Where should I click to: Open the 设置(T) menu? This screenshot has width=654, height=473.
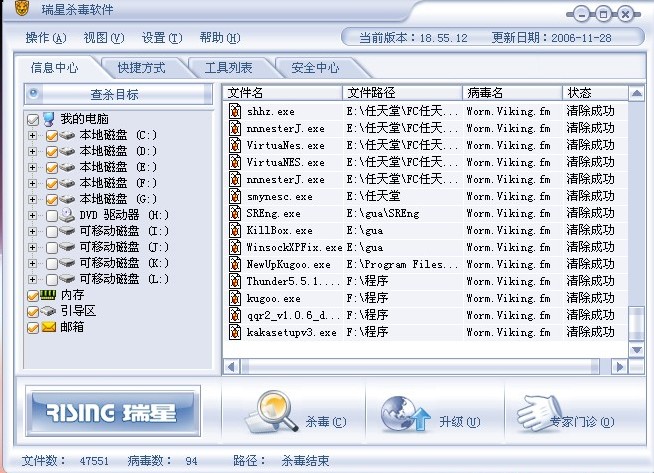click(162, 38)
